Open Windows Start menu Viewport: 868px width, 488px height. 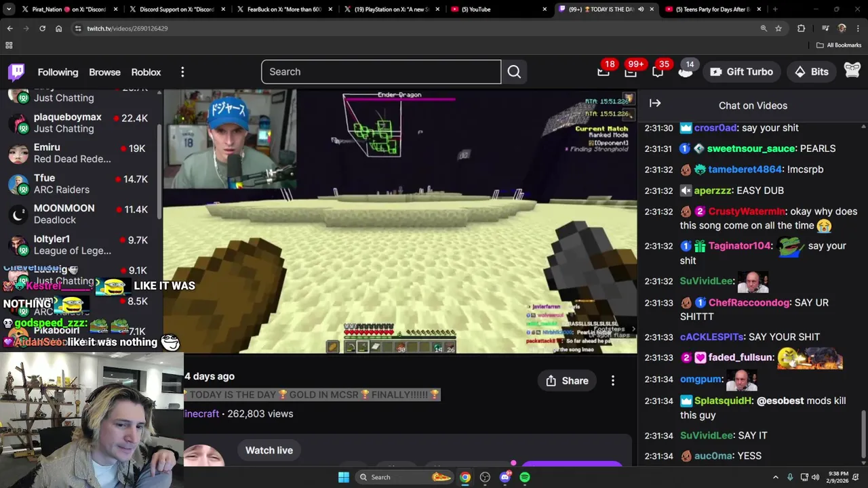click(344, 477)
